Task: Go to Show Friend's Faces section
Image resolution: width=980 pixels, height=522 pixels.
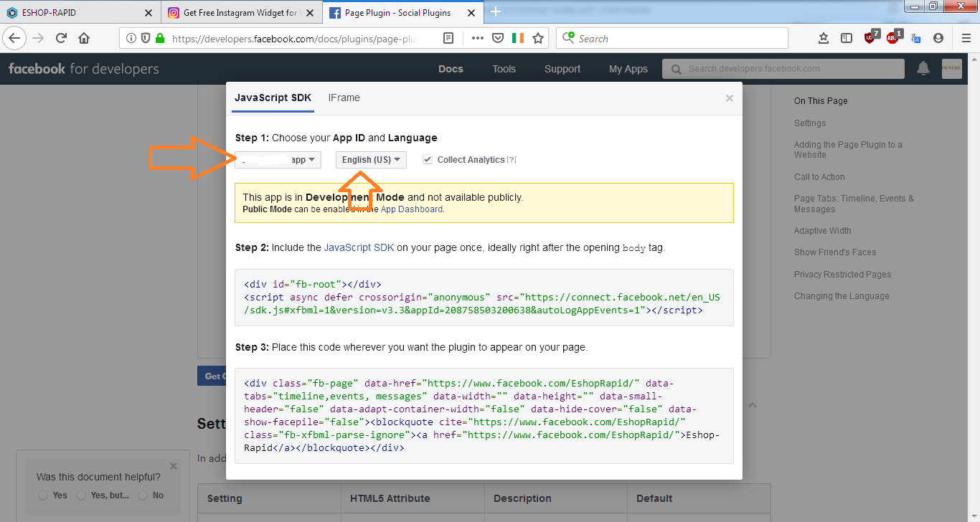Action: 835,252
